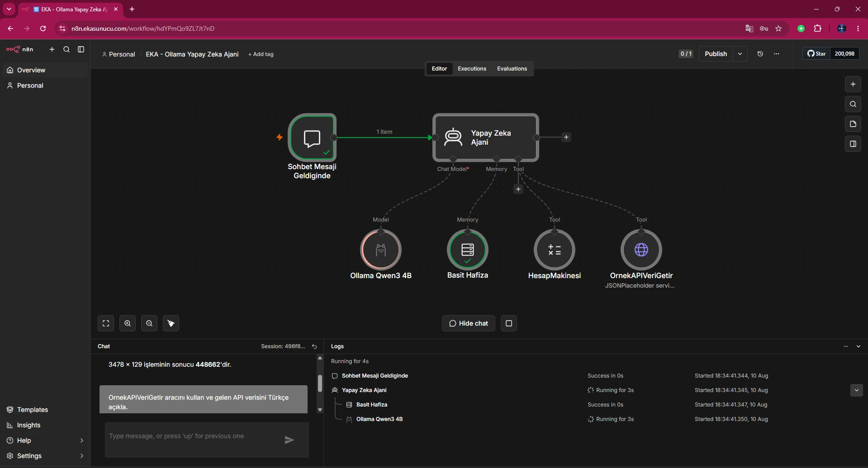Switch to the Evaluations tab
868x468 pixels.
tap(512, 69)
